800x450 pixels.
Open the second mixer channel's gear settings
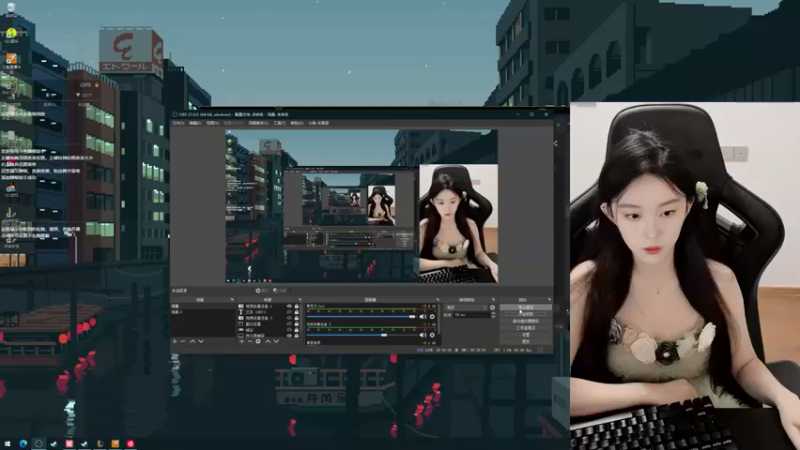(x=432, y=335)
